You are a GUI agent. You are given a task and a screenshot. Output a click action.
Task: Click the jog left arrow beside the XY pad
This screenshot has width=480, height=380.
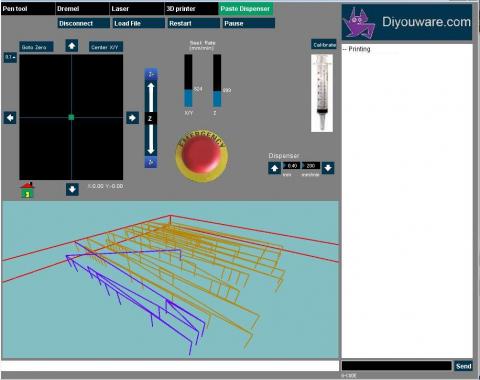tap(10, 118)
